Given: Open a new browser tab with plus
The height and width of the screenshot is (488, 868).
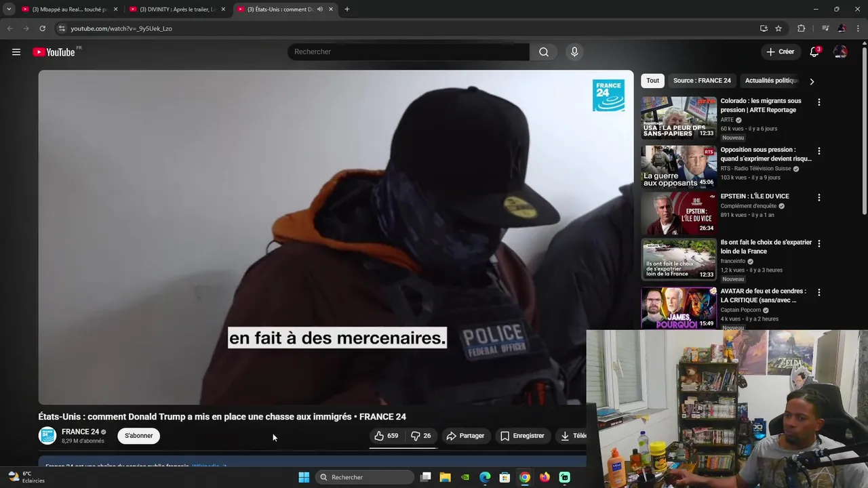Looking at the screenshot, I should tap(347, 9).
